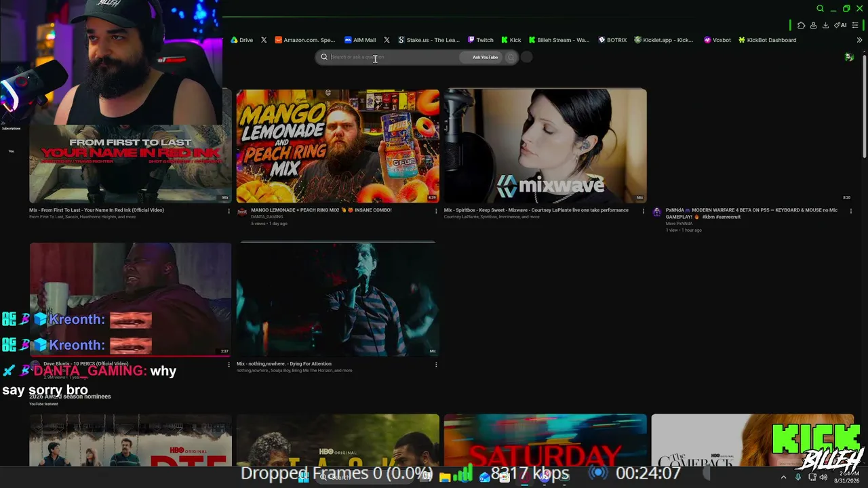This screenshot has height=488, width=868.
Task: Click the round voice search button
Action: 526,57
